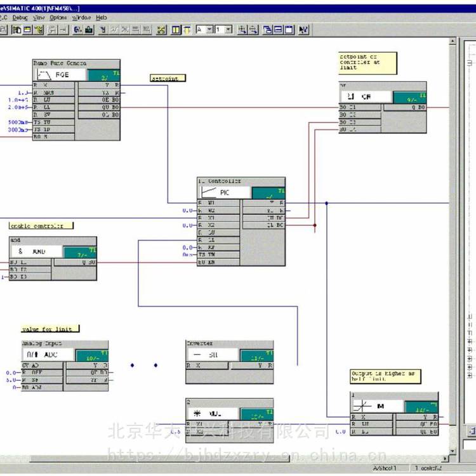This screenshot has width=476, height=476.
Task: Select the 'setpoint or controller at limit' note
Action: tap(367, 63)
